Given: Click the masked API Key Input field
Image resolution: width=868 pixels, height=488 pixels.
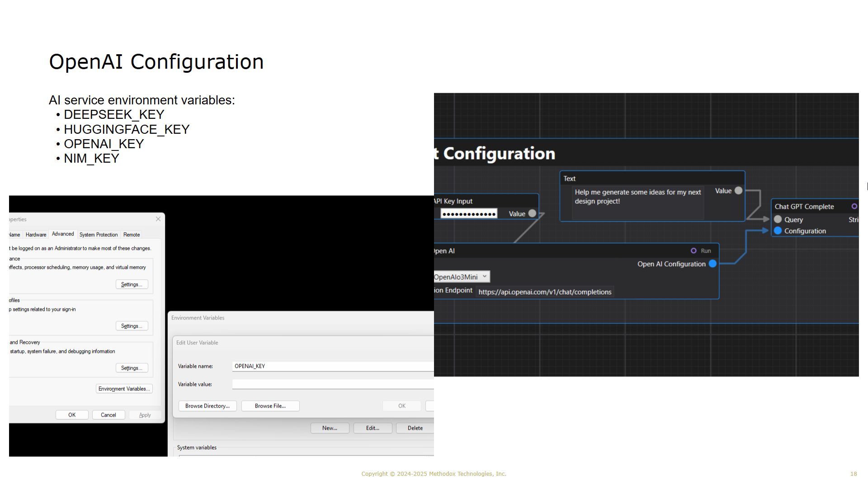Looking at the screenshot, I should pyautogui.click(x=469, y=214).
